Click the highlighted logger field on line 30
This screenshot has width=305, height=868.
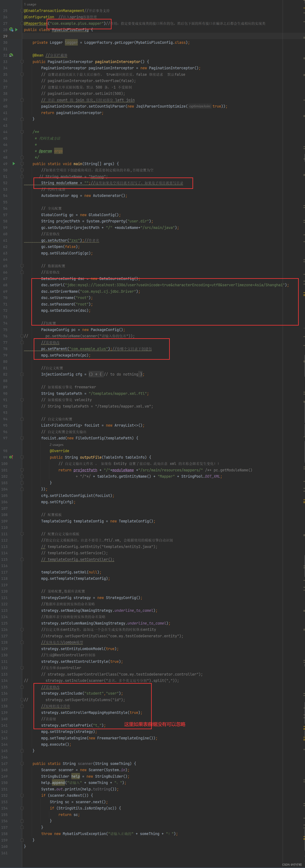(71, 42)
